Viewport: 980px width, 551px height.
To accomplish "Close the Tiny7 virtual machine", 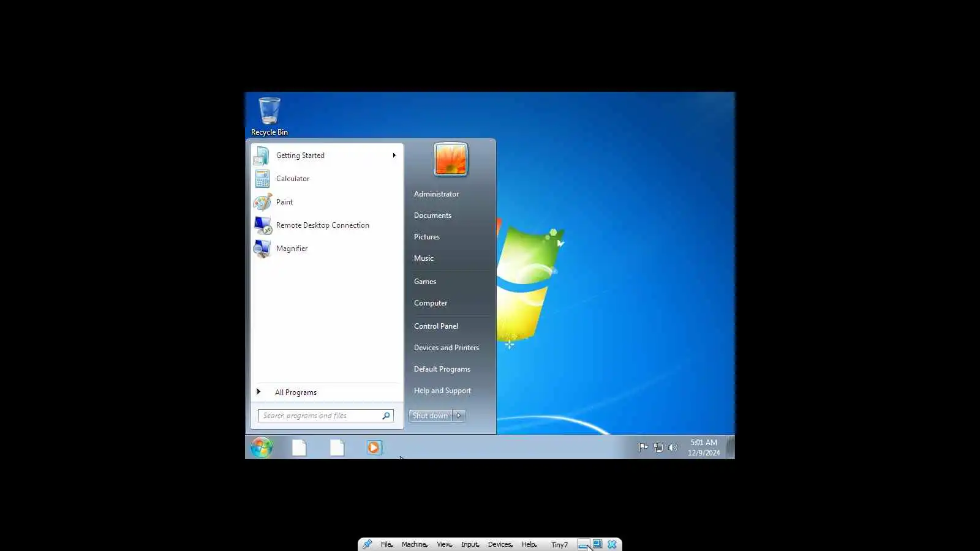I will tap(612, 544).
